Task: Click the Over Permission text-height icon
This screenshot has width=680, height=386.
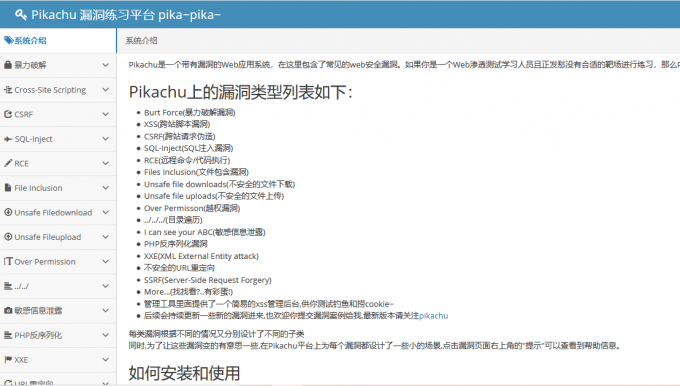Action: click(x=8, y=261)
